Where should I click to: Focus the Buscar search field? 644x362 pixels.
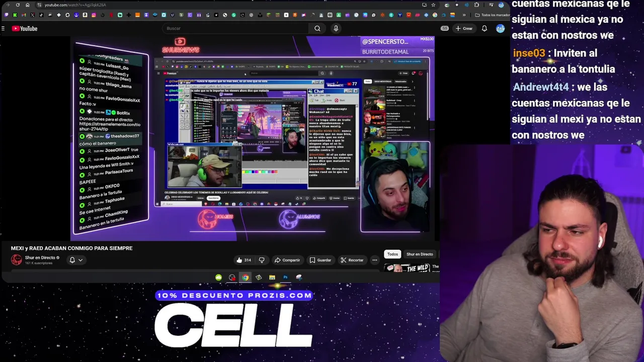[236, 29]
